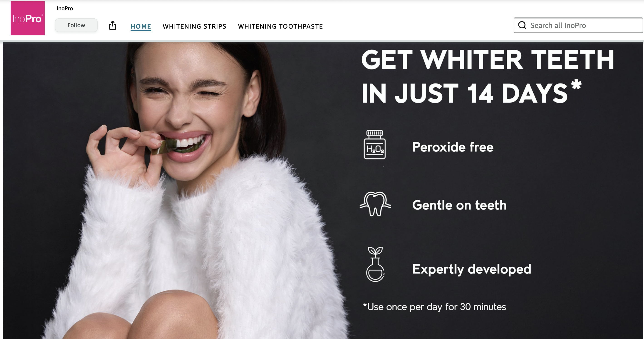Image resolution: width=644 pixels, height=339 pixels.
Task: Click the Peroxide free text
Action: click(x=453, y=147)
